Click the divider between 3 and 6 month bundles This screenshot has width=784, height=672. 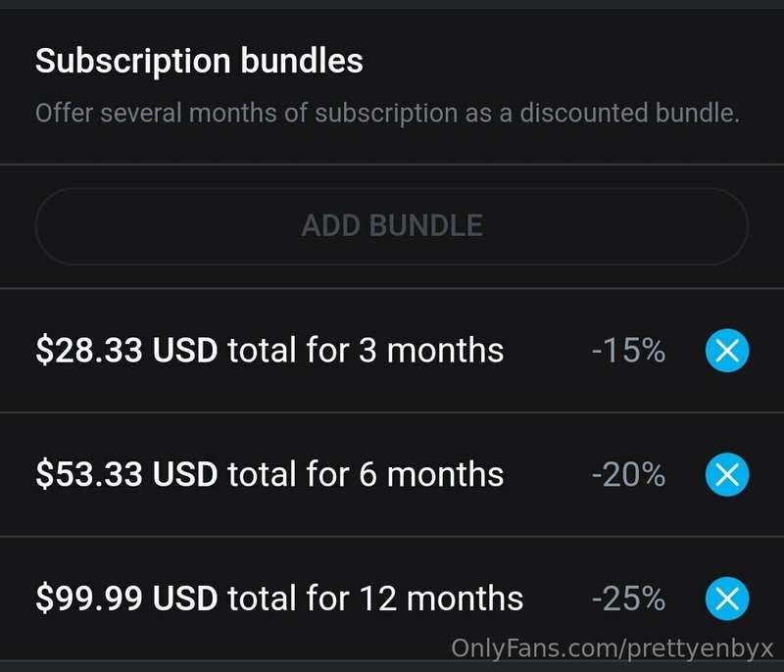[392, 412]
